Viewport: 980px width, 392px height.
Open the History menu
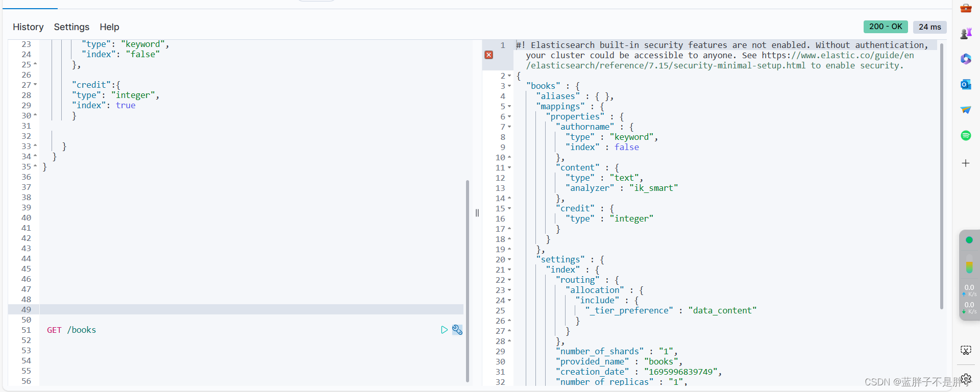(28, 27)
